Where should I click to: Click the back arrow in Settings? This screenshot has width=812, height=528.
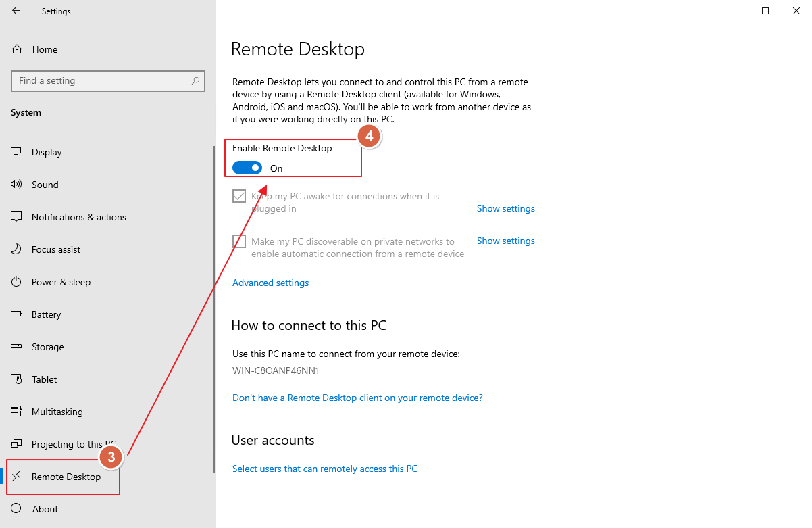[x=16, y=11]
